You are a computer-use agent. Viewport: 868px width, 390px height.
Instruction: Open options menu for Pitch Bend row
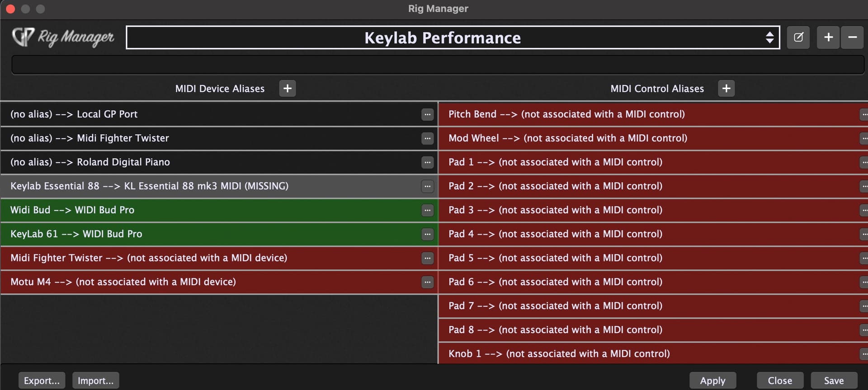(864, 114)
